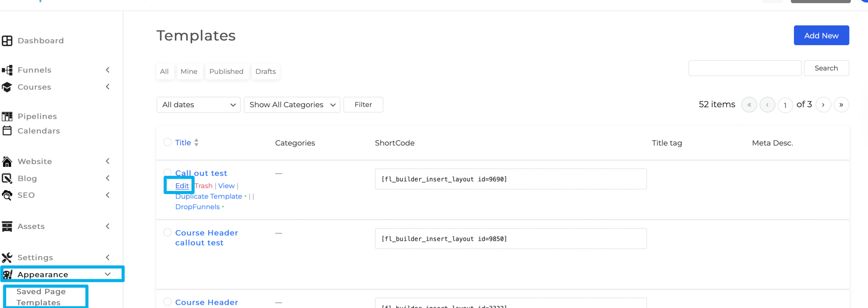Open Assets via its sidebar icon
This screenshot has height=308, width=868.
[8, 226]
